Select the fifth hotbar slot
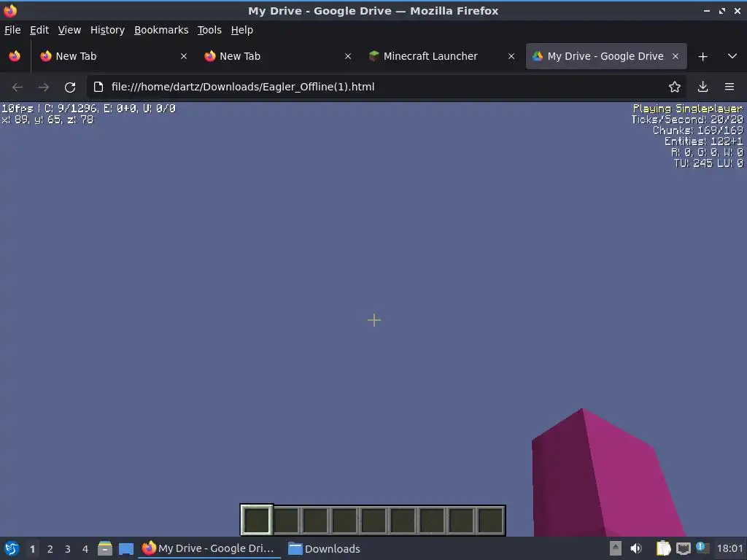 pos(373,520)
